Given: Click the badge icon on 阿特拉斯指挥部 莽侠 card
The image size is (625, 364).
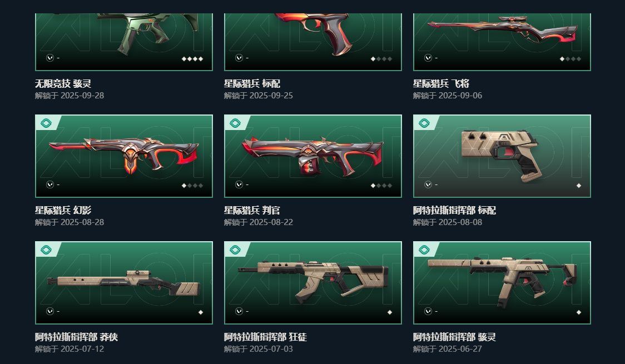Looking at the screenshot, I should click(46, 250).
